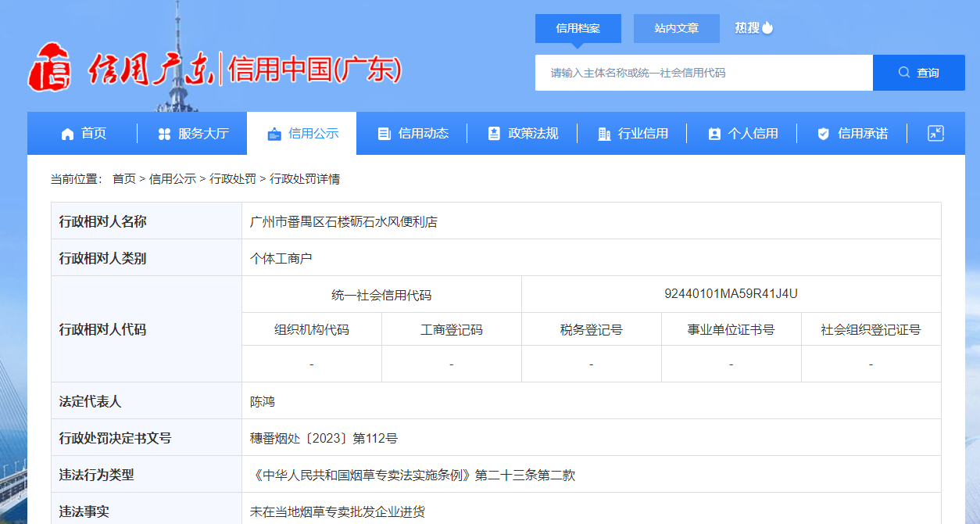This screenshot has width=980, height=524.
Task: Go to 信用公示 in the breadcrumb
Action: coord(173,179)
